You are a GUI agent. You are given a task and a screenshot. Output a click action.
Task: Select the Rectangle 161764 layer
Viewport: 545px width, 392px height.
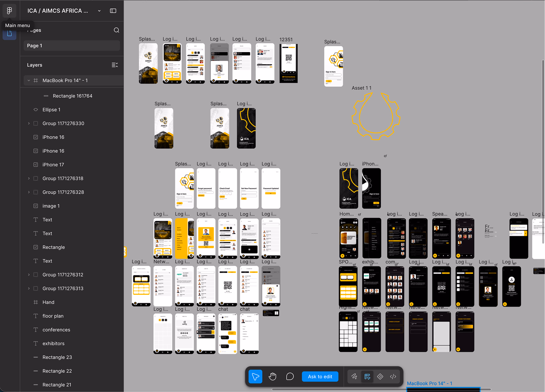tap(72, 96)
